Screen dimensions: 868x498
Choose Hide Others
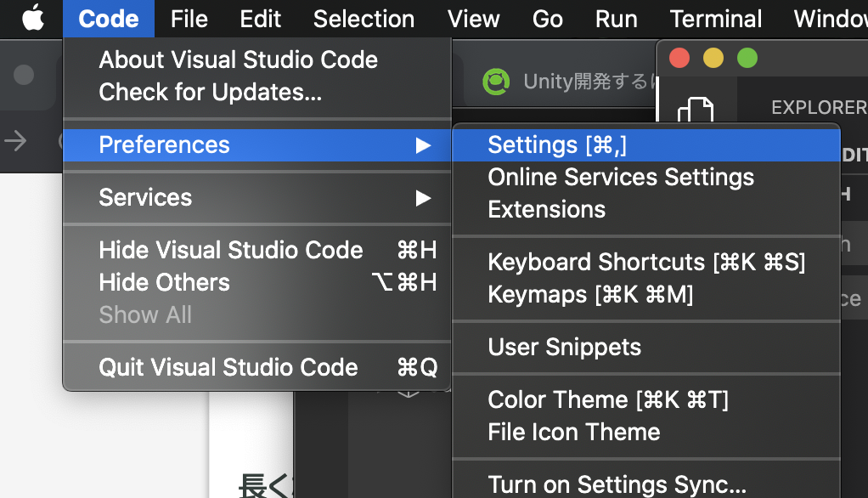click(256, 282)
